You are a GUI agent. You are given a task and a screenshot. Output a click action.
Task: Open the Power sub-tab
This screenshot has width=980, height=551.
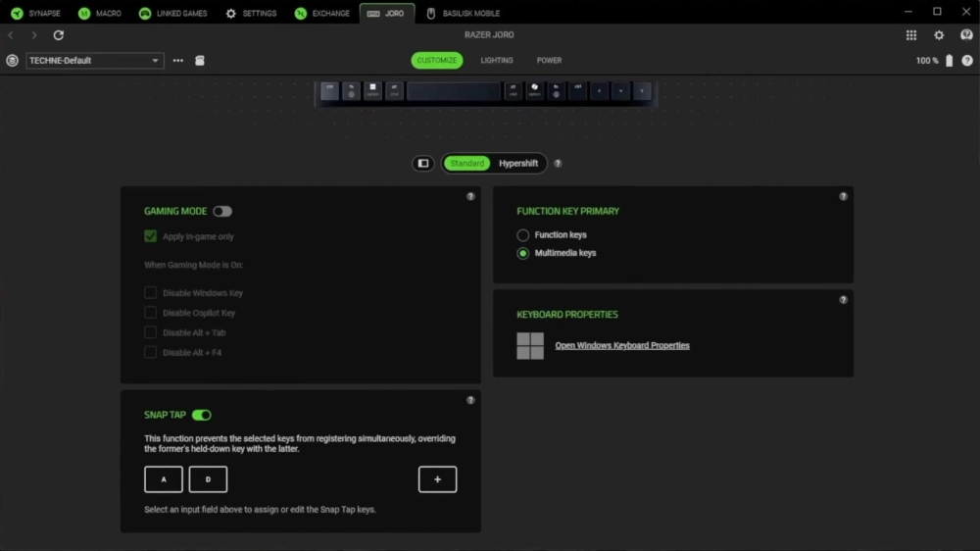[549, 60]
